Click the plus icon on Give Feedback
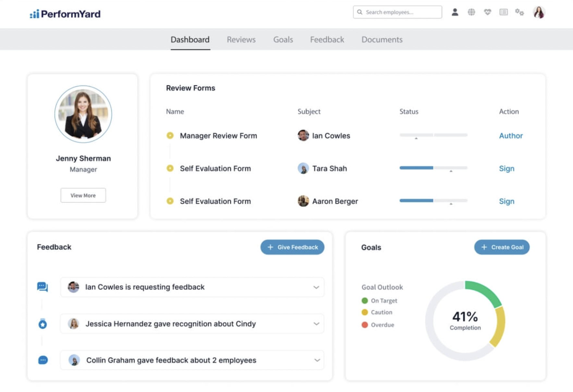The height and width of the screenshot is (392, 573). point(270,247)
